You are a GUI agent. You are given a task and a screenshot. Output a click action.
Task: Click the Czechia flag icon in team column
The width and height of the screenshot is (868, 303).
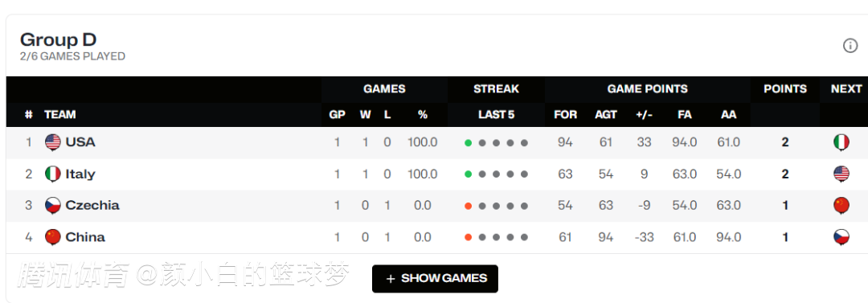(52, 206)
